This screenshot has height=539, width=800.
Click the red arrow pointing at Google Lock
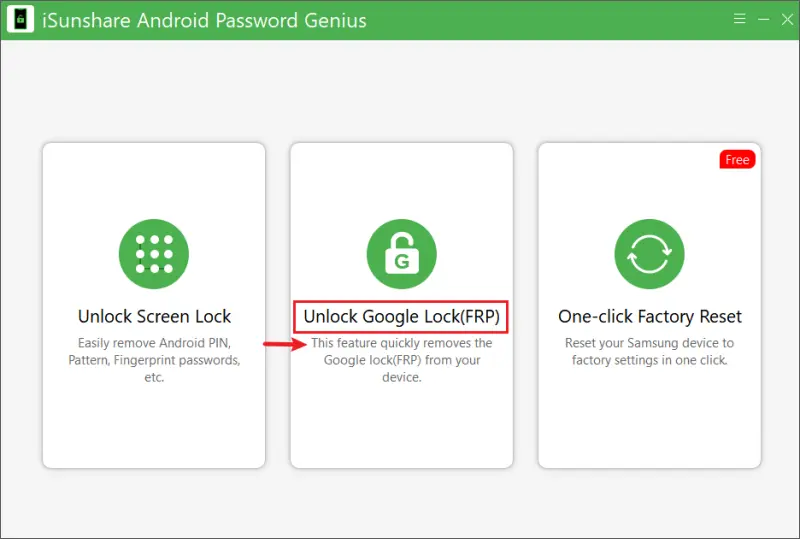[284, 344]
